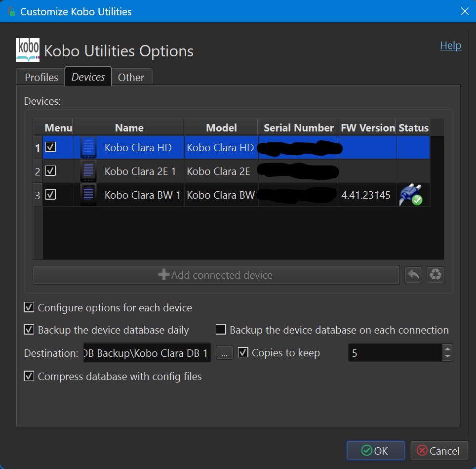476x469 pixels.
Task: Decrease copies to keep with down arrow
Action: (x=447, y=356)
